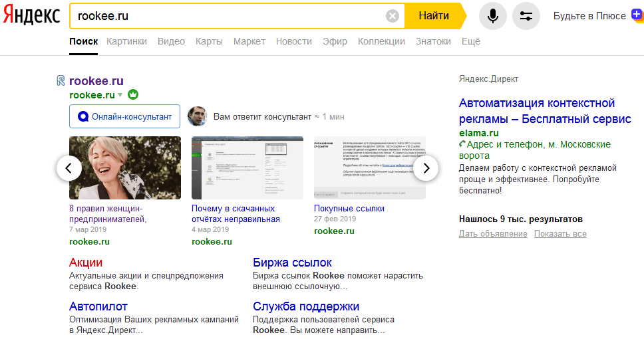Open the Эфир tab
Image resolution: width=644 pixels, height=339 pixels.
point(335,41)
